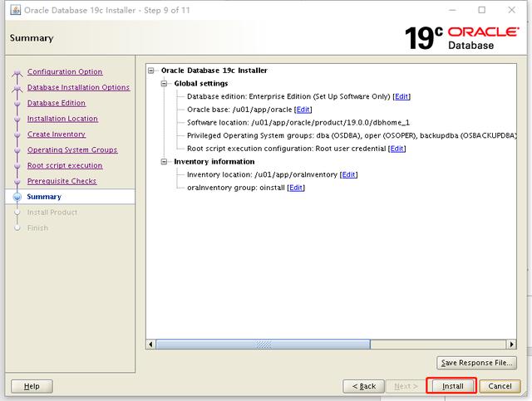This screenshot has height=401, width=532.
Task: Click the Summary step bullet icon
Action: pyautogui.click(x=17, y=197)
